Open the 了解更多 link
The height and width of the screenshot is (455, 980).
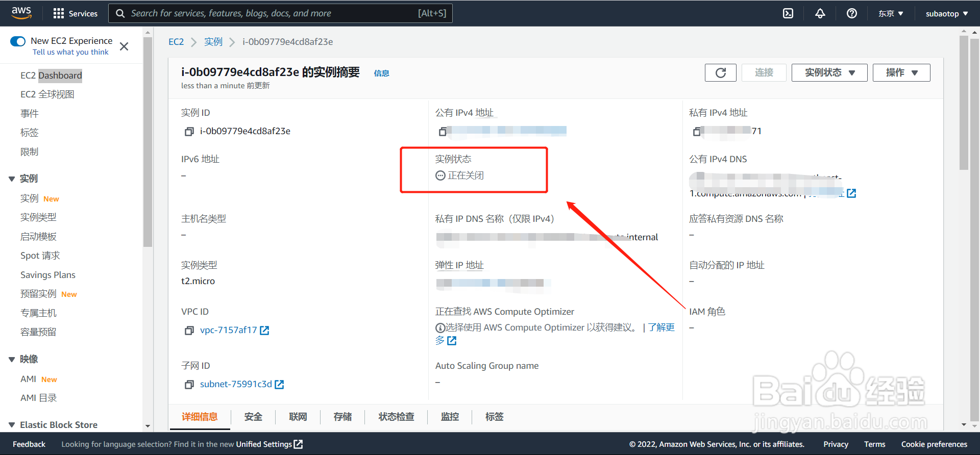pos(661,327)
